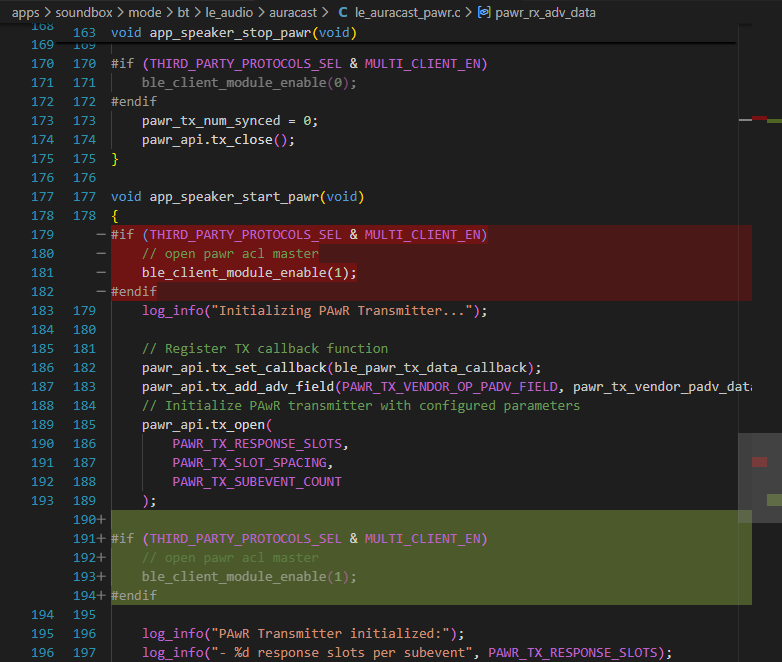Select the auracast breadcrumb folder
Viewport: 782px width, 662px height.
click(293, 12)
